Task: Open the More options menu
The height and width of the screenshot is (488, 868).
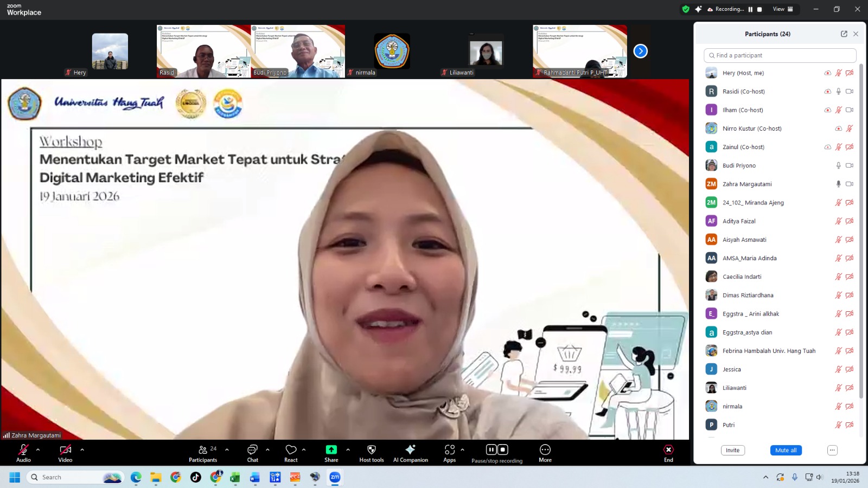Action: tap(545, 450)
